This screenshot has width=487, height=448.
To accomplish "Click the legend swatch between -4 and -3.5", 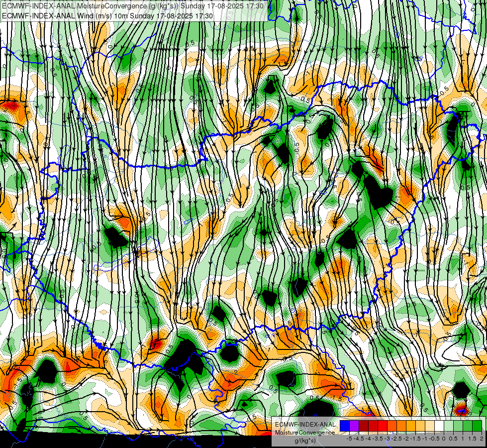I will [x=373, y=426].
